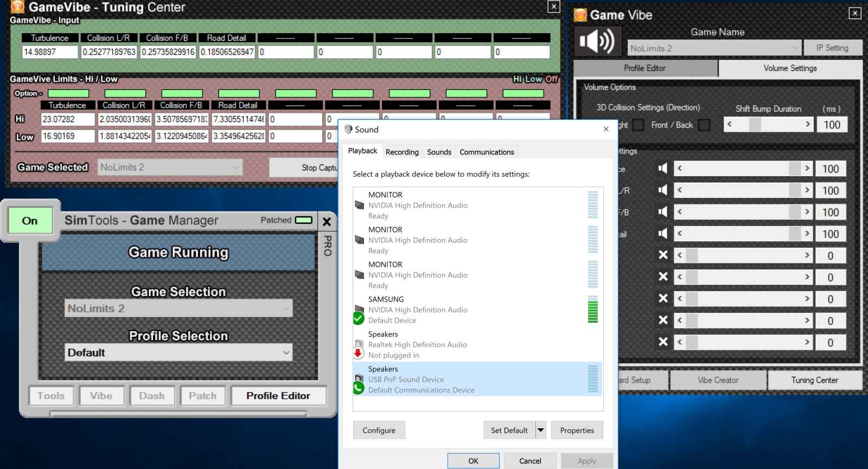Click the X icon on last zero-volume row

tap(663, 342)
